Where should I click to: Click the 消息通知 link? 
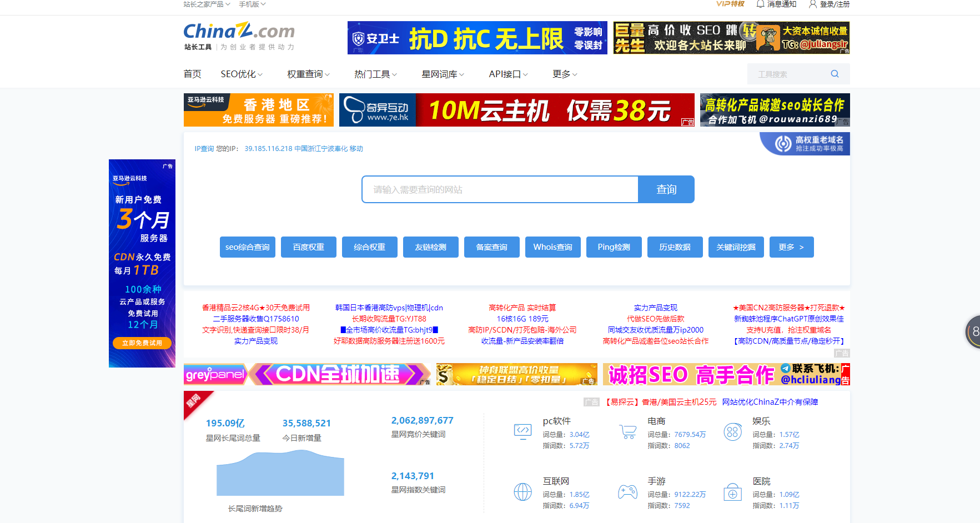[782, 4]
